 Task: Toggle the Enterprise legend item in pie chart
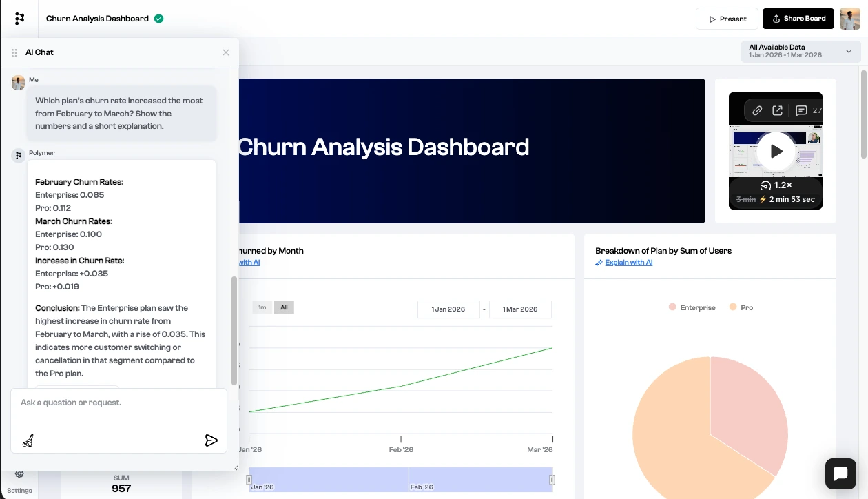click(x=692, y=307)
